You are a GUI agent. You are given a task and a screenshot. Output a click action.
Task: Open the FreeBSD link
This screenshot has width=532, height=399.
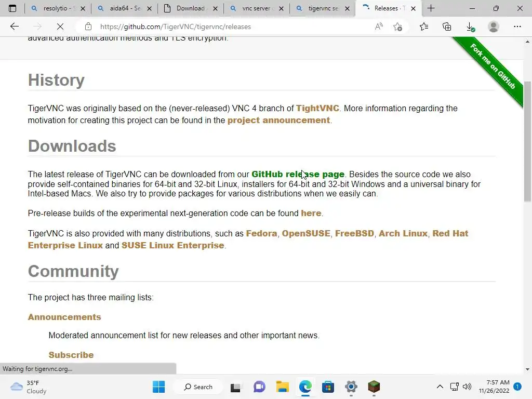pyautogui.click(x=354, y=233)
